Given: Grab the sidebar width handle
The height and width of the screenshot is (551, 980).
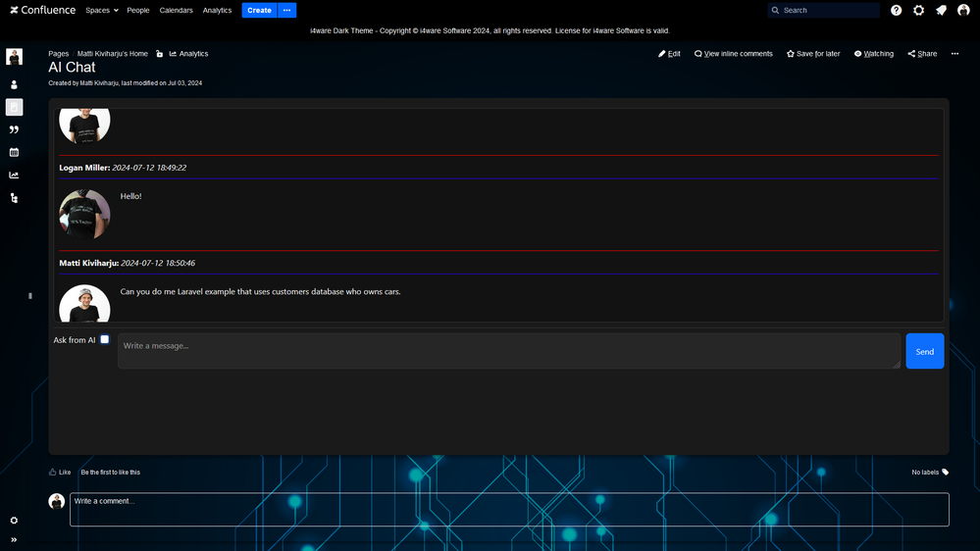Looking at the screenshot, I should pos(30,296).
